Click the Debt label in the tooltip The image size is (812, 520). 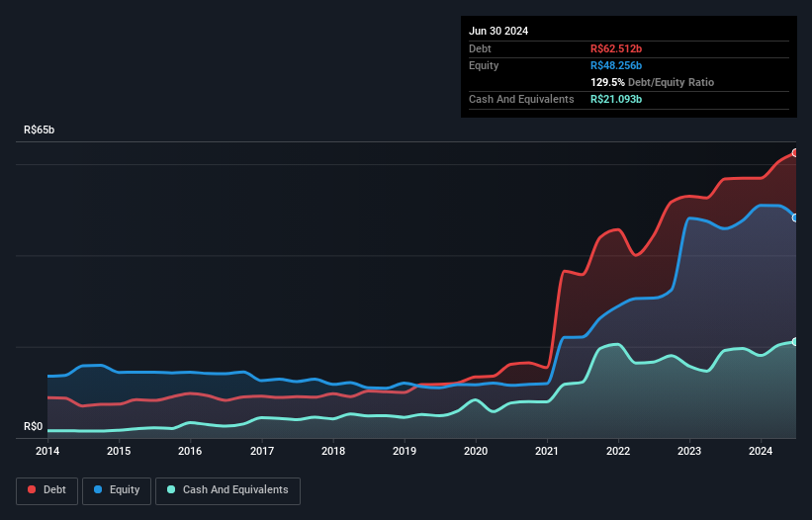click(x=480, y=48)
